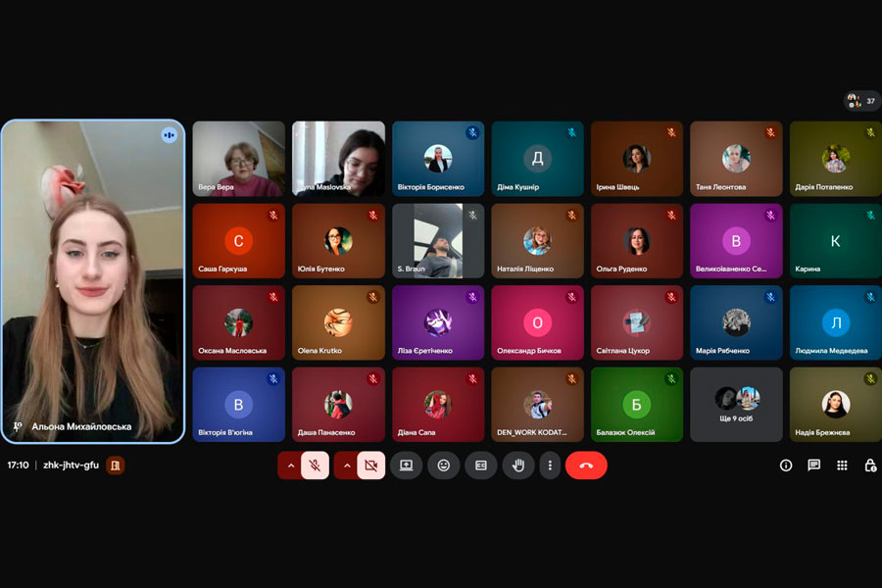882x588 pixels.
Task: Click Оксана Масловська's muted mic icon
Action: pos(273,297)
